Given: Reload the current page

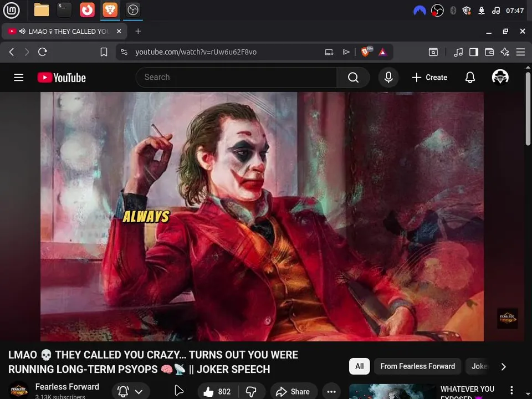Looking at the screenshot, I should [43, 52].
